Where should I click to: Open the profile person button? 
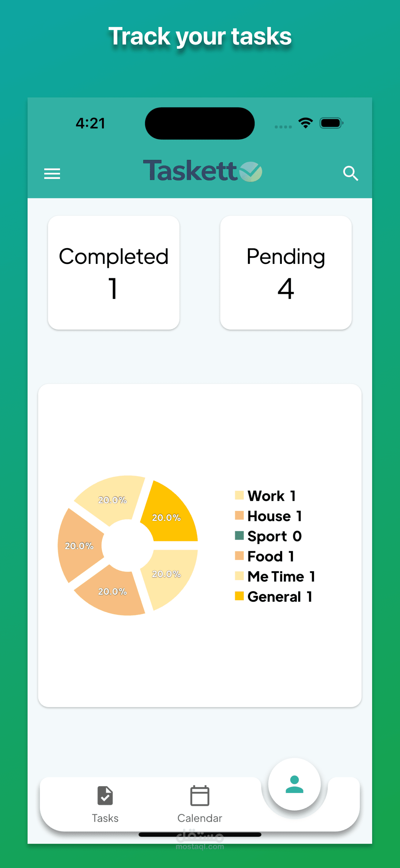click(x=294, y=784)
